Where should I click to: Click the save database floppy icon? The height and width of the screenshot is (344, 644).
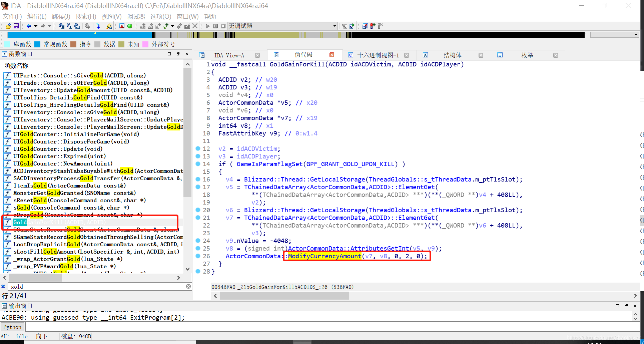click(x=16, y=26)
